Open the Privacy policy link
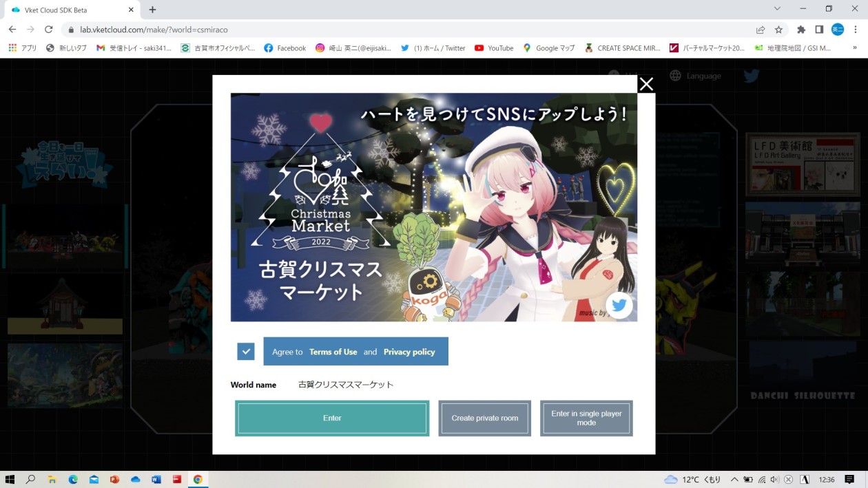This screenshot has height=488, width=868. coord(409,352)
